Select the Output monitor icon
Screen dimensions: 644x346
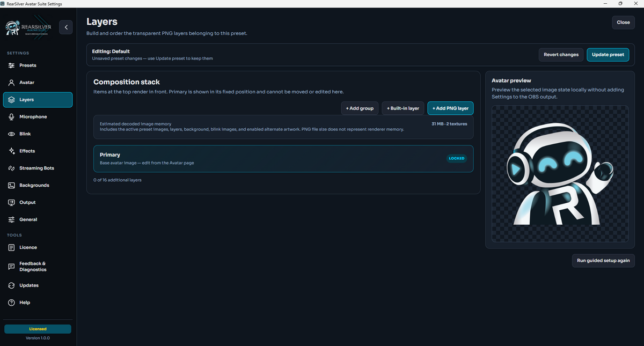tap(11, 203)
